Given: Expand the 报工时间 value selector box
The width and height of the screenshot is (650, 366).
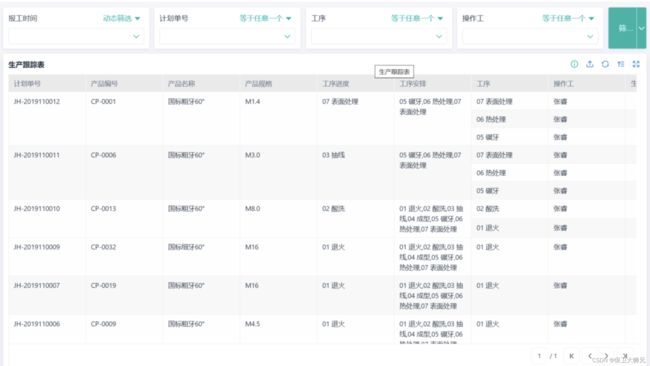Looking at the screenshot, I should [x=75, y=36].
